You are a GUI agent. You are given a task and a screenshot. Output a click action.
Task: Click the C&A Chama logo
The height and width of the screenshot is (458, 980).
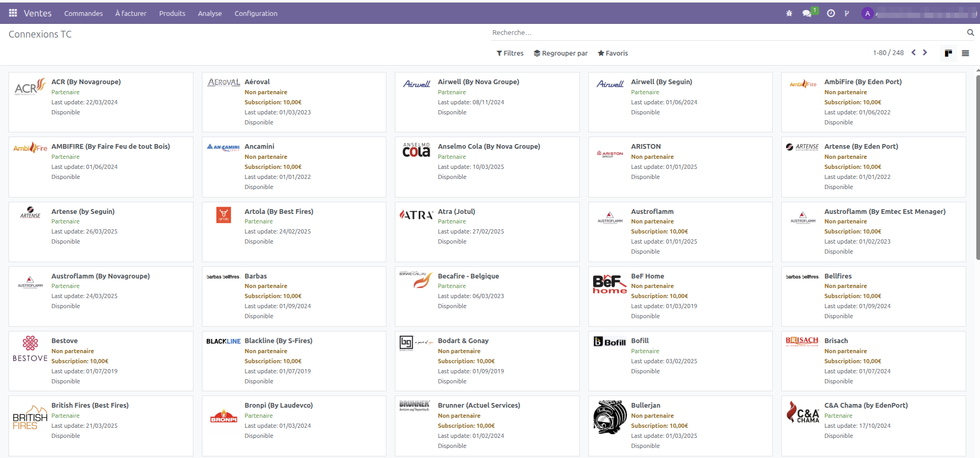802,412
